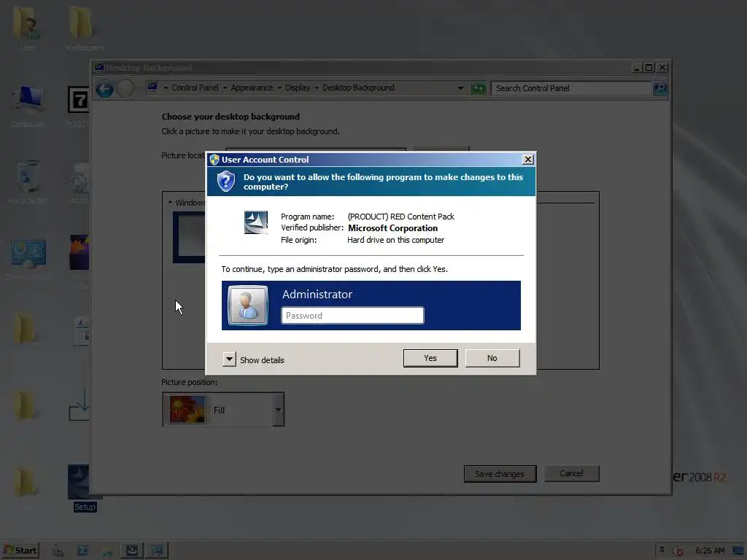Select the Setup desktop icon

coord(85,488)
